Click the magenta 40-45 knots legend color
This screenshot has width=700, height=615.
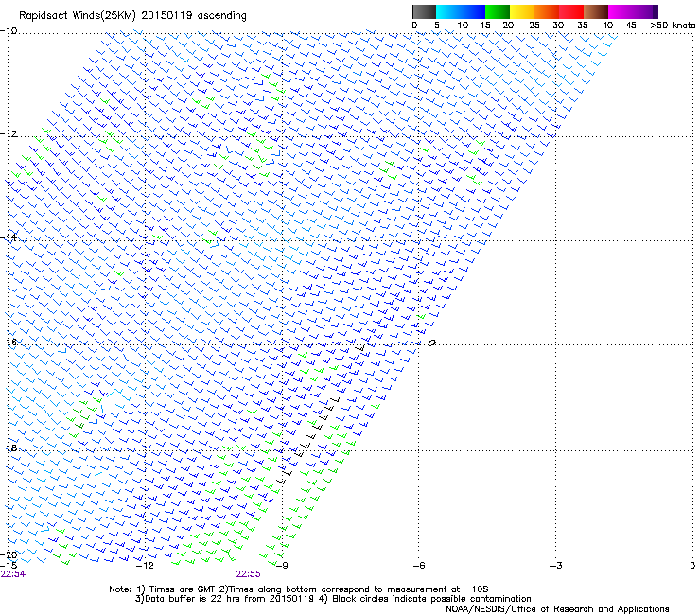pos(621,11)
